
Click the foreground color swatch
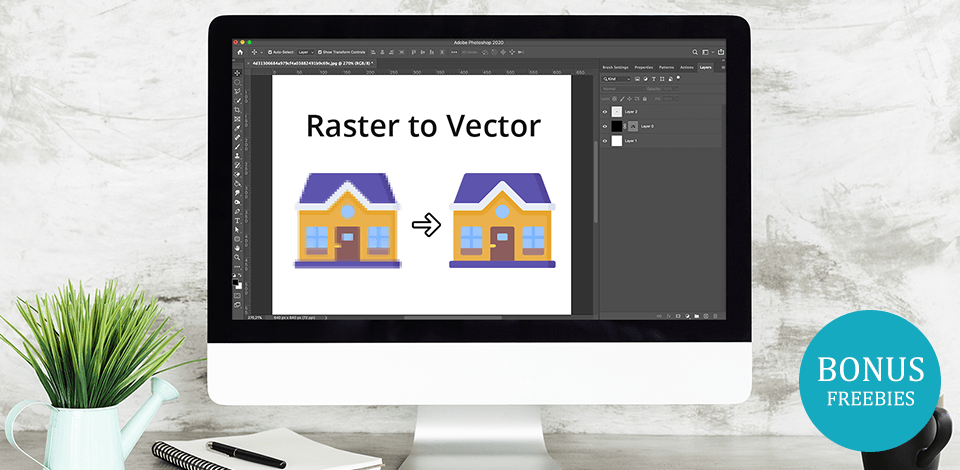(x=235, y=282)
